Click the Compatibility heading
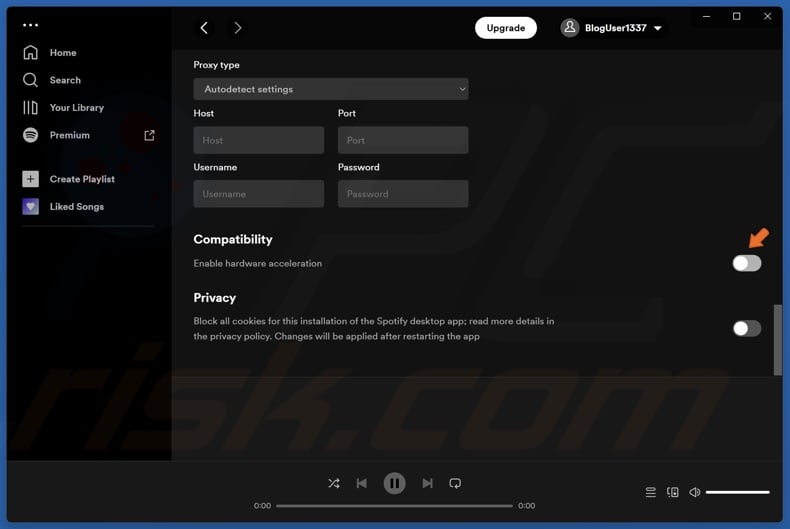This screenshot has height=529, width=790. pyautogui.click(x=233, y=239)
